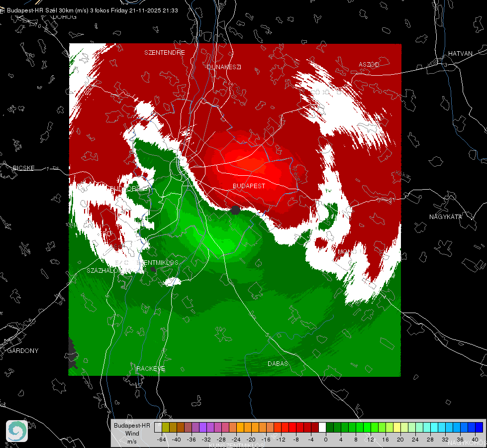Click the "-64" legend scale value
Screen dimensions: 487x448
click(161, 440)
